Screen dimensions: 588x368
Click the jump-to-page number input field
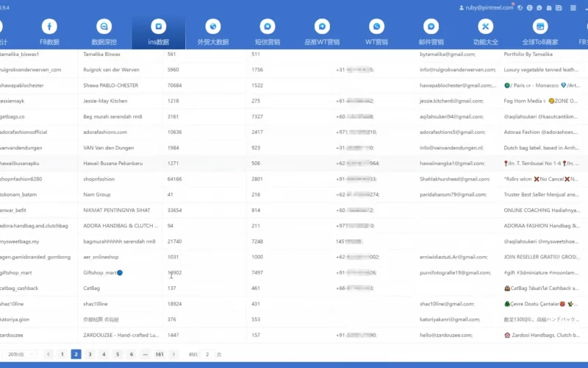207,354
